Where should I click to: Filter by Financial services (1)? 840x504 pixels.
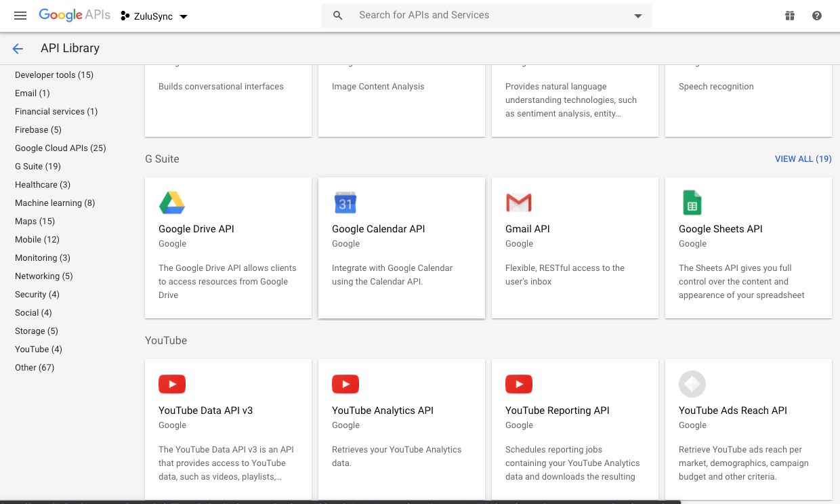tap(56, 112)
